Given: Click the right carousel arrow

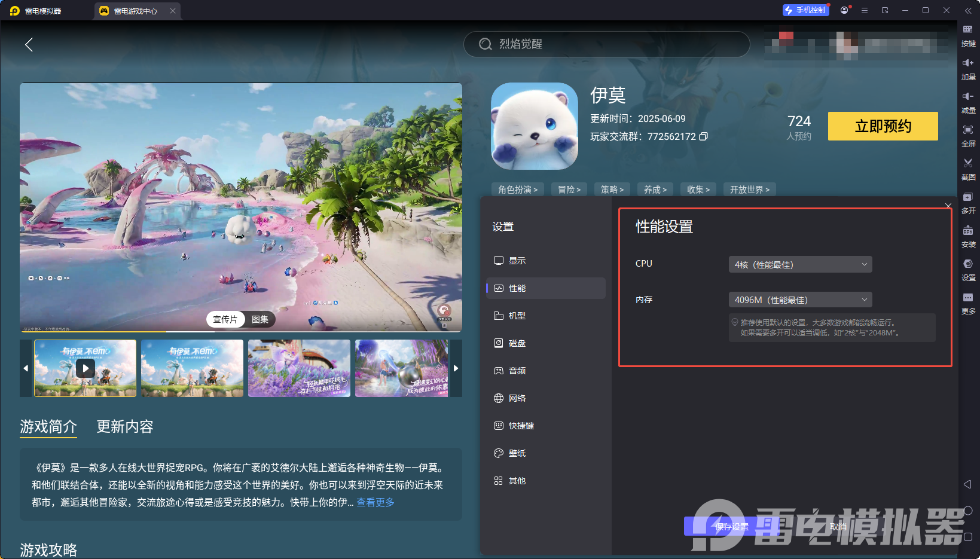Looking at the screenshot, I should pos(456,368).
